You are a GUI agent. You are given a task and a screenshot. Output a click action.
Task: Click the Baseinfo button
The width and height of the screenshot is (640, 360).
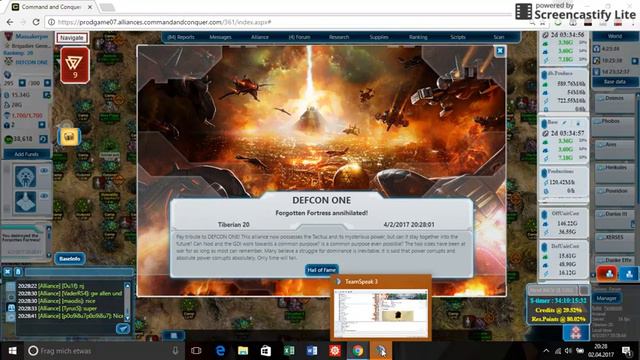pos(70,259)
